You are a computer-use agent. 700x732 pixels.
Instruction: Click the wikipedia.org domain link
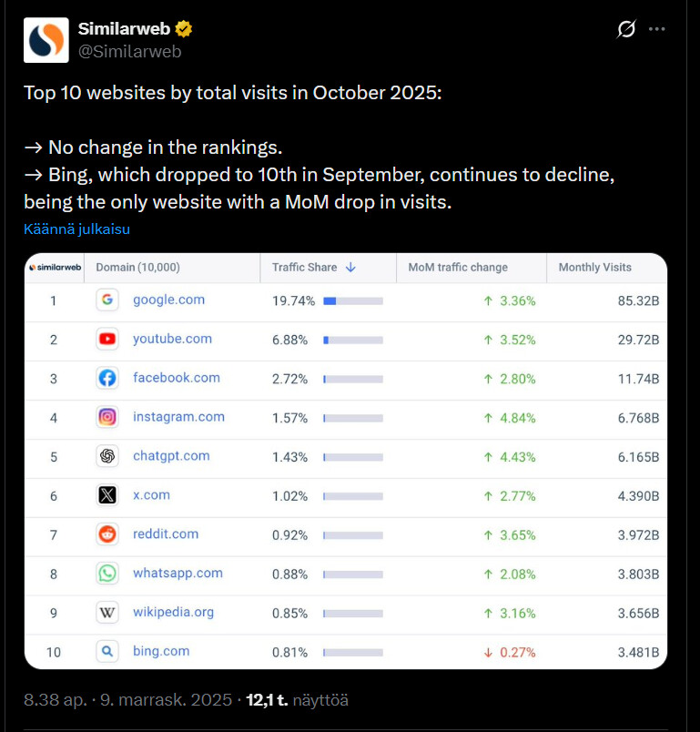[x=173, y=612]
